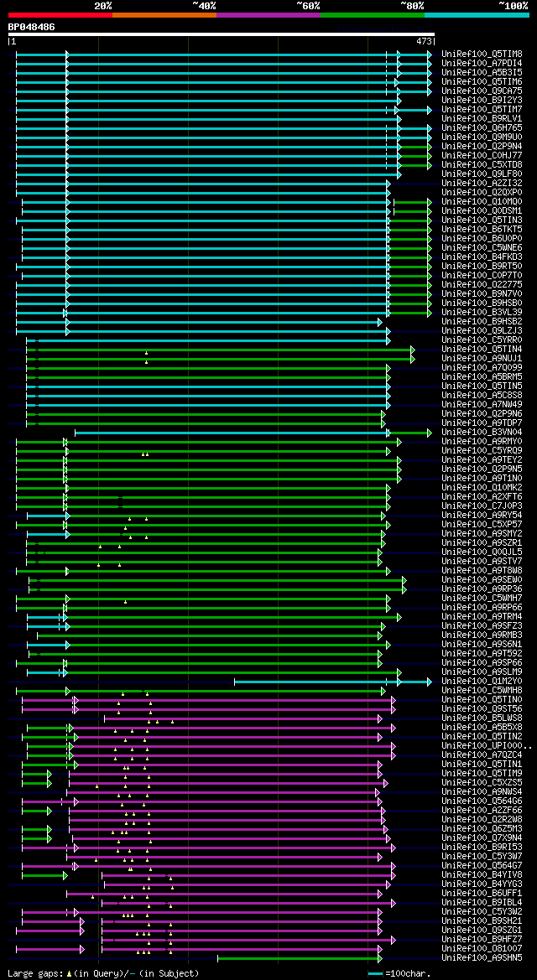This screenshot has height=980, width=537.
Task: Click the UniRef100_C0HJ77 label
Action: 482,156
